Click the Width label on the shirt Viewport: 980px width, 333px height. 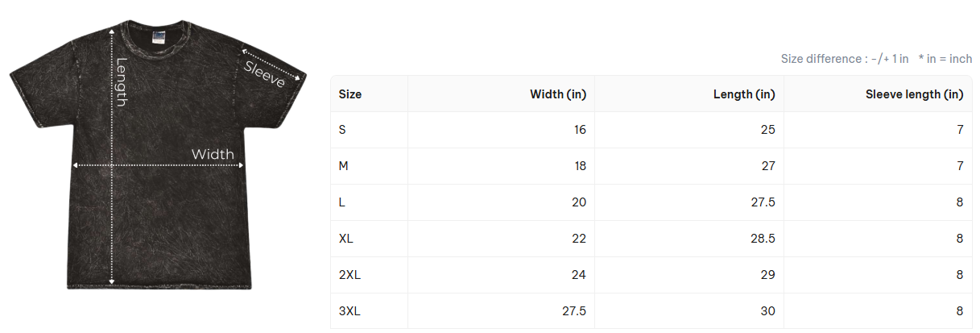[x=213, y=154]
